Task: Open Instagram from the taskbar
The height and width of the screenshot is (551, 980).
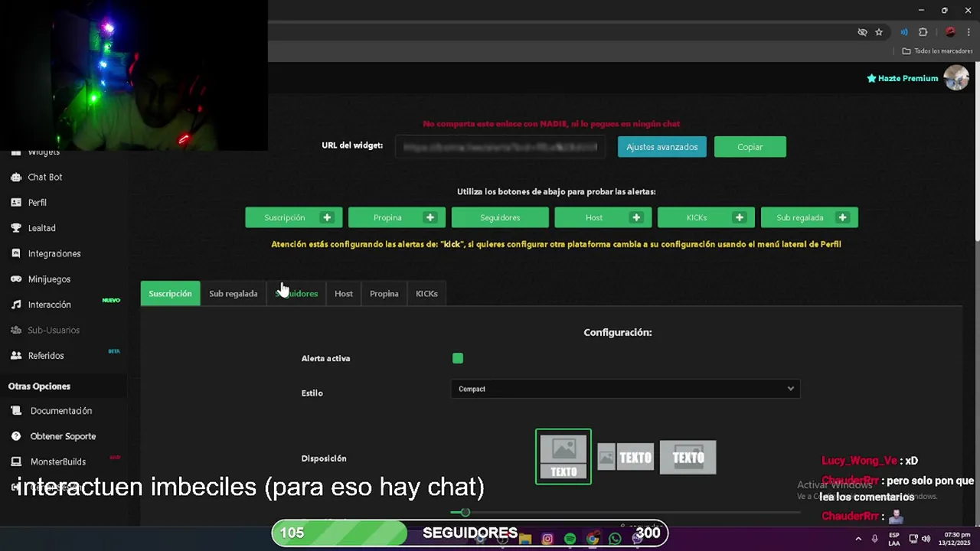Action: (x=547, y=539)
